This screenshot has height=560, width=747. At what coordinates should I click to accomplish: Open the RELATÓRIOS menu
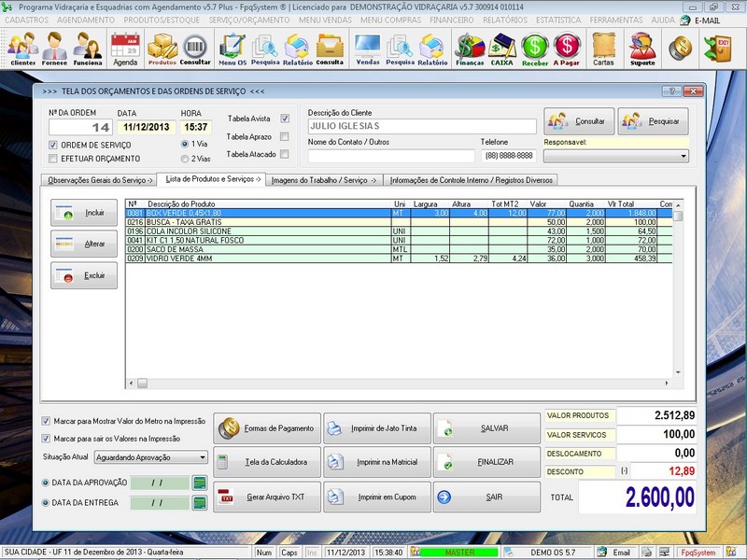pyautogui.click(x=505, y=20)
